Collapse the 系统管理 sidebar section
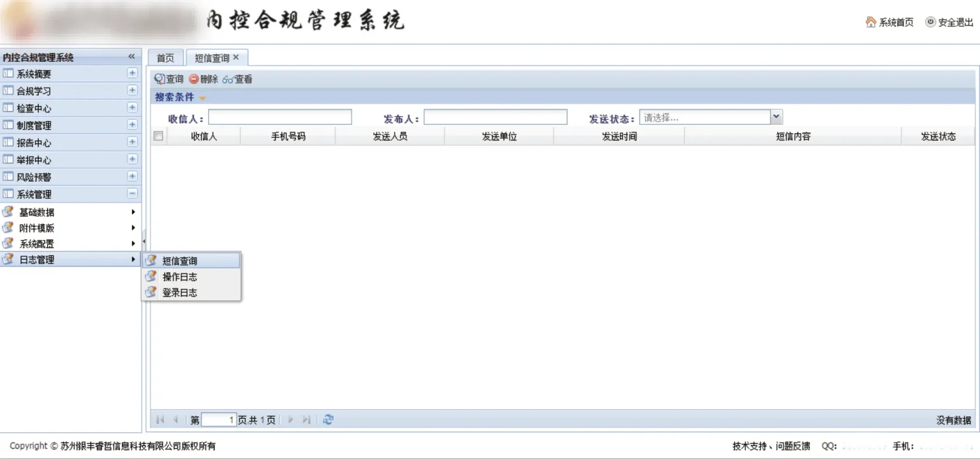The image size is (980, 459). coord(132,194)
